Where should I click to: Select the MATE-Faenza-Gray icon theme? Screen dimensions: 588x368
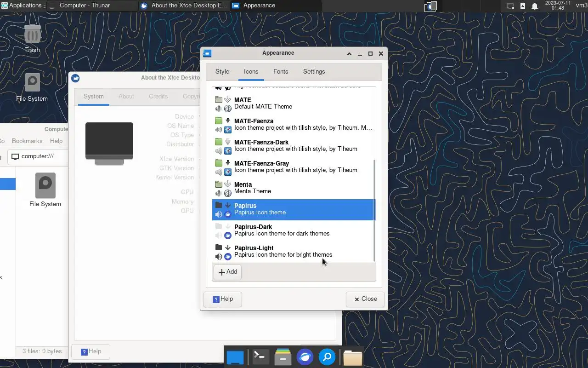[294, 167]
